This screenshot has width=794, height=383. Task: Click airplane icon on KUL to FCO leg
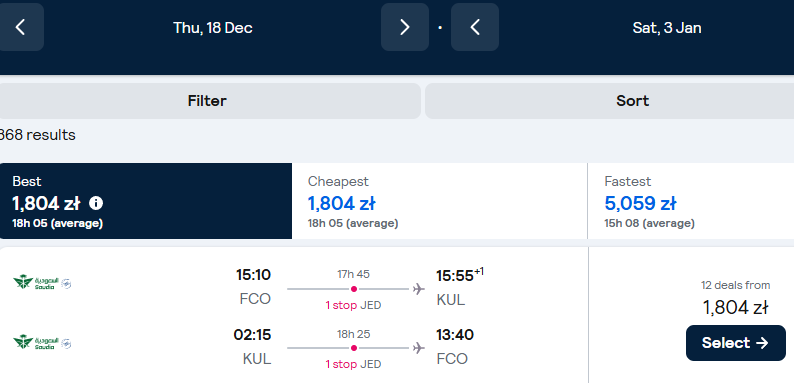tap(418, 348)
